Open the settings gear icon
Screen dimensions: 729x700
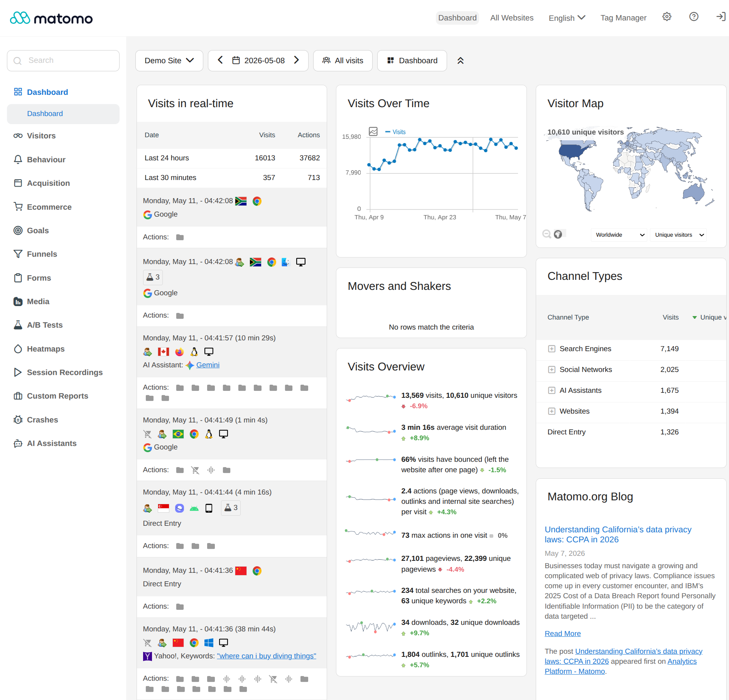(667, 17)
